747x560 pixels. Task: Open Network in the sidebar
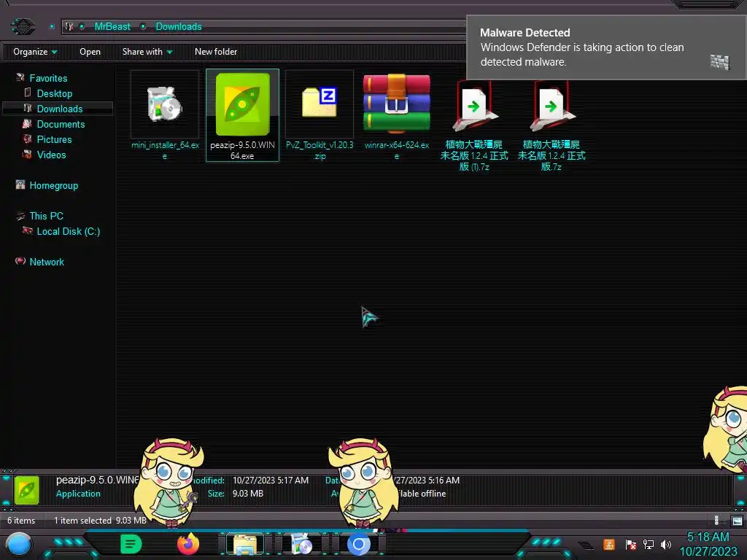point(46,262)
